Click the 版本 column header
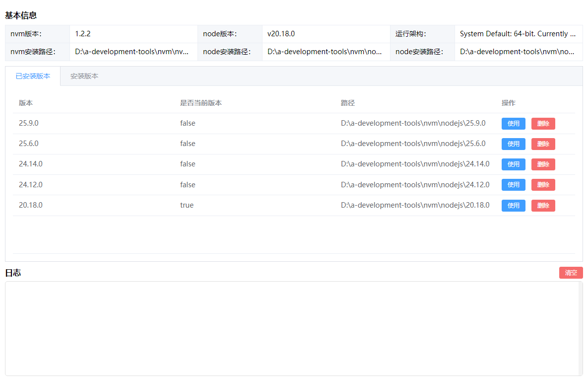This screenshot has height=381, width=588. pos(26,103)
